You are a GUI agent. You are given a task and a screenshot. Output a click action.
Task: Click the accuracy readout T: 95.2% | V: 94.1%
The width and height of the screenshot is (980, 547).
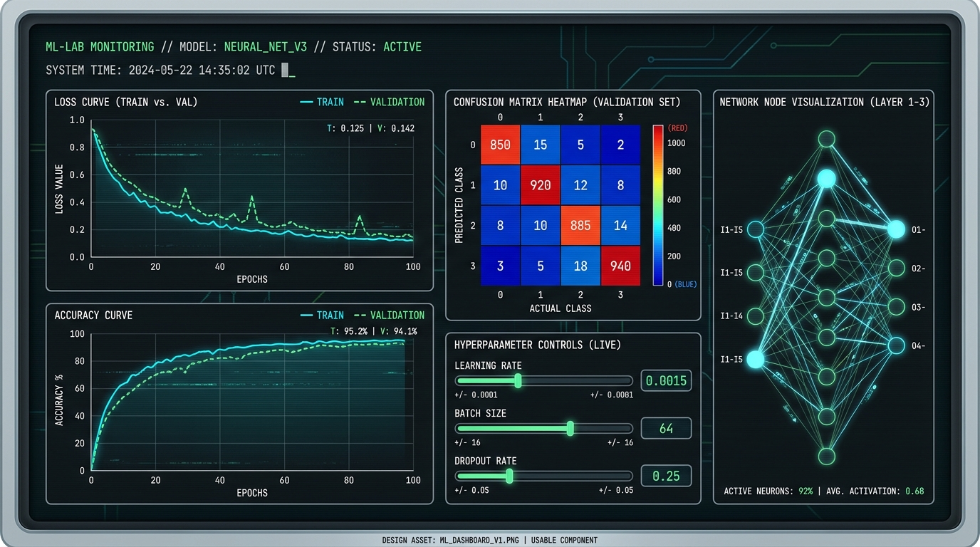(x=374, y=331)
